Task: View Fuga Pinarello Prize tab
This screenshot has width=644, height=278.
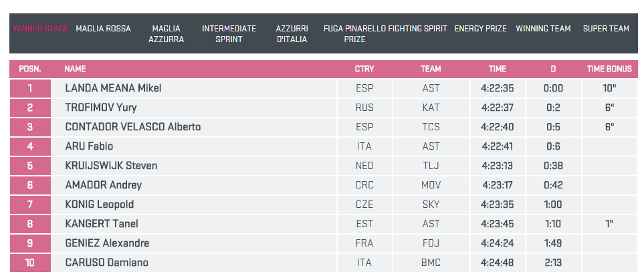Action: [x=354, y=34]
